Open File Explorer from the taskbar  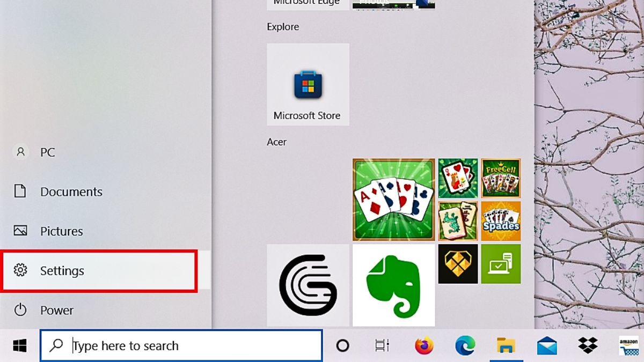pyautogui.click(x=506, y=346)
